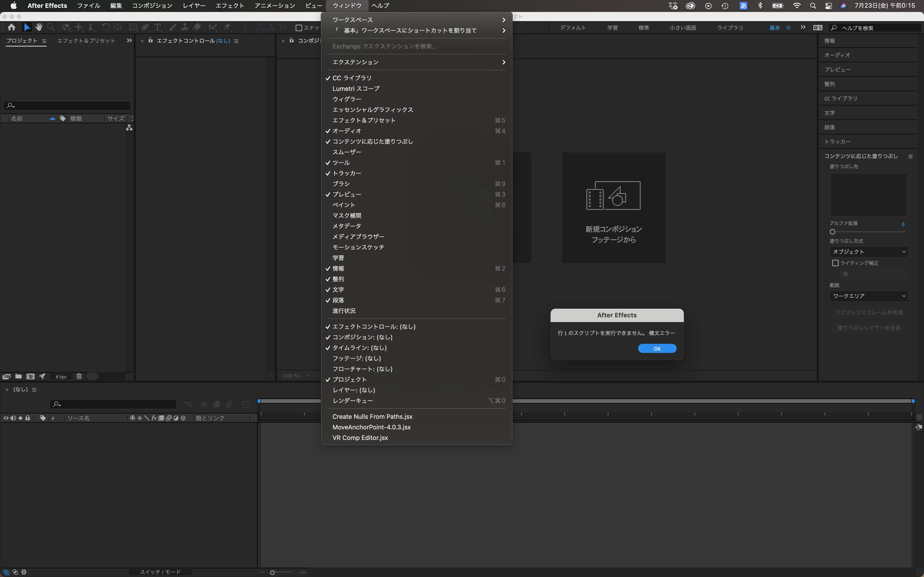Enable the ライティング補正 checkbox
The height and width of the screenshot is (577, 924).
(835, 263)
